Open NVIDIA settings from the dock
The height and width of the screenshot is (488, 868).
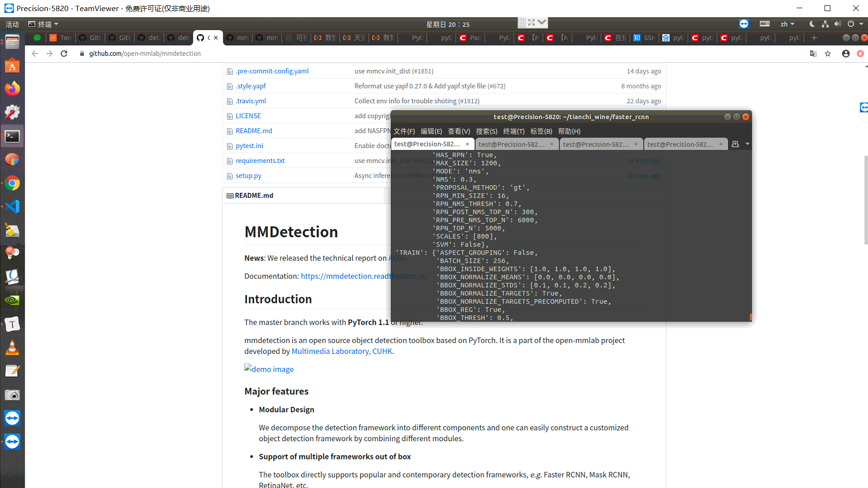pos(12,300)
